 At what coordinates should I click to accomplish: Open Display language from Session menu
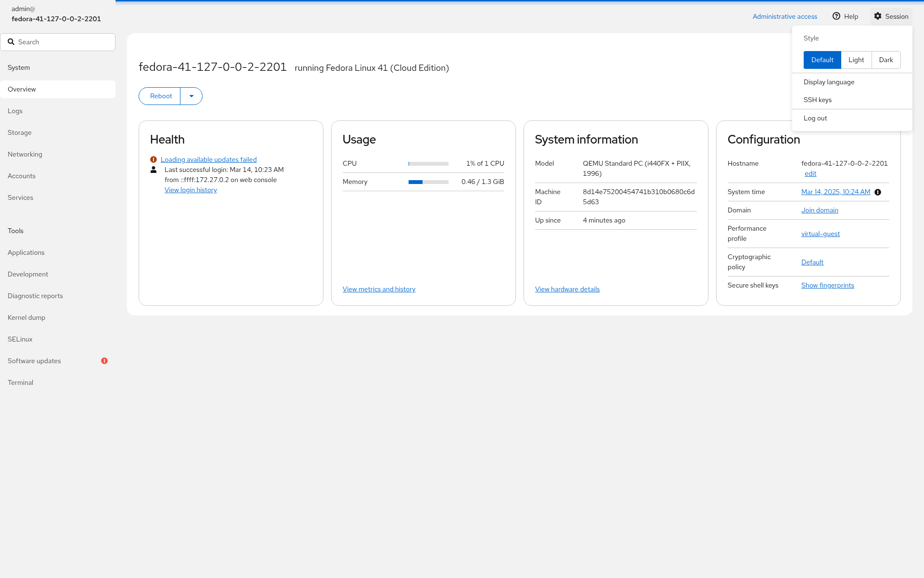[852, 82]
